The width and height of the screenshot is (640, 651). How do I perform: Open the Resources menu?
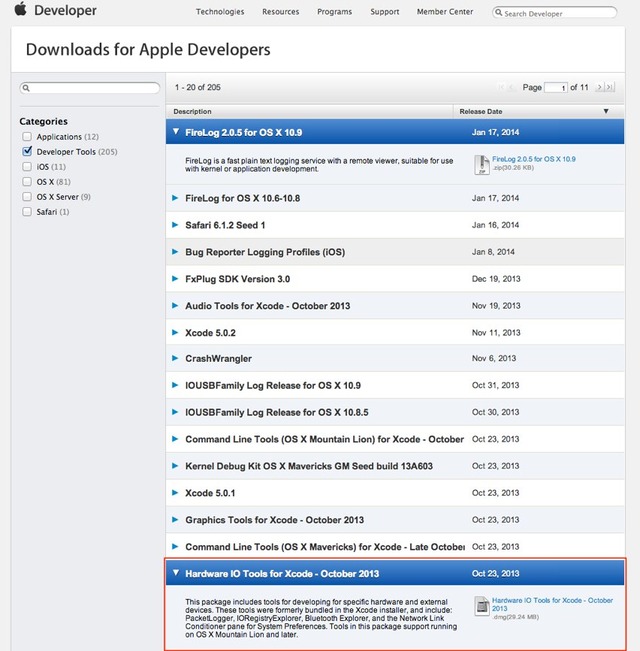281,12
